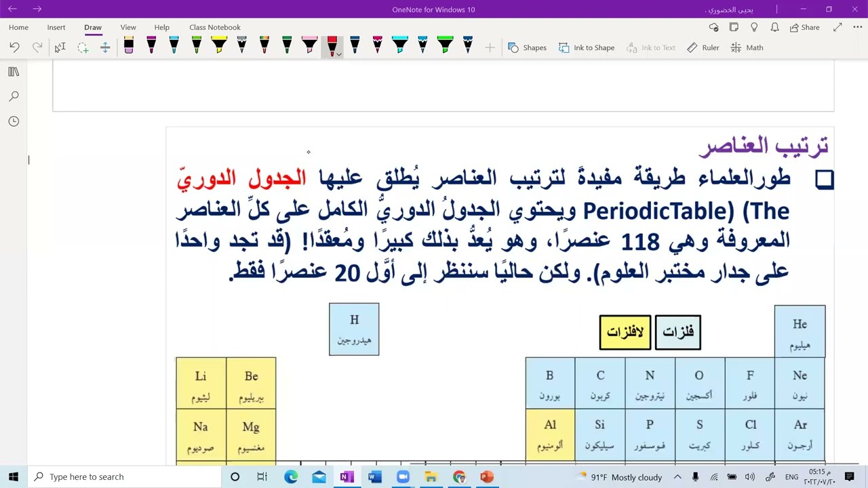
Task: Click the He helium element cell
Action: pos(800,331)
